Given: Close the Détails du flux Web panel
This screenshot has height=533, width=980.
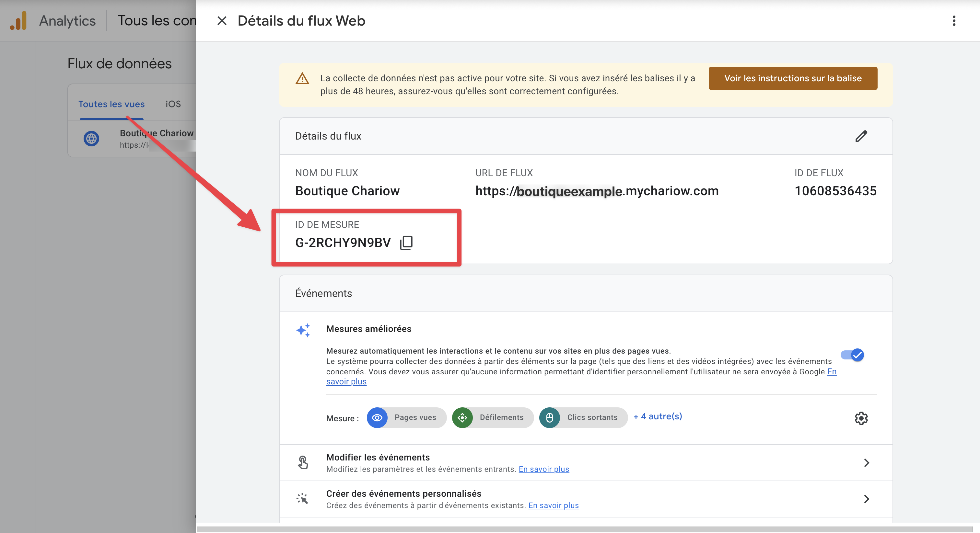Looking at the screenshot, I should (222, 21).
